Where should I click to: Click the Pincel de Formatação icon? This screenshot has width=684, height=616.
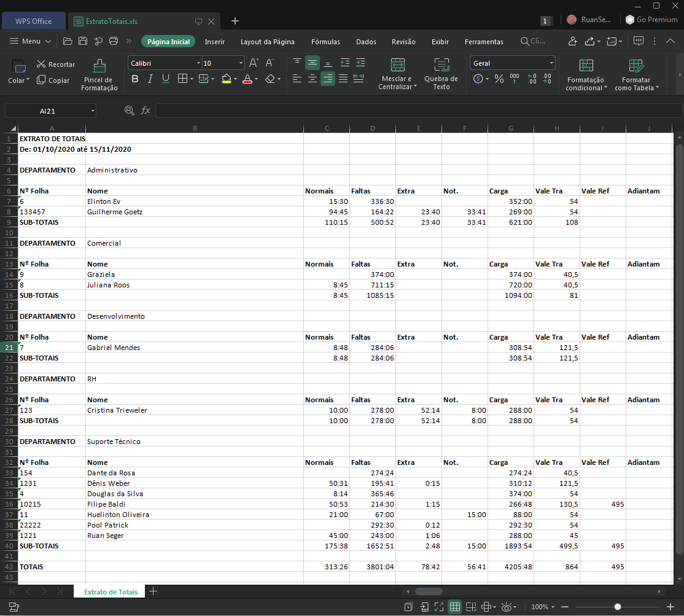[x=99, y=66]
